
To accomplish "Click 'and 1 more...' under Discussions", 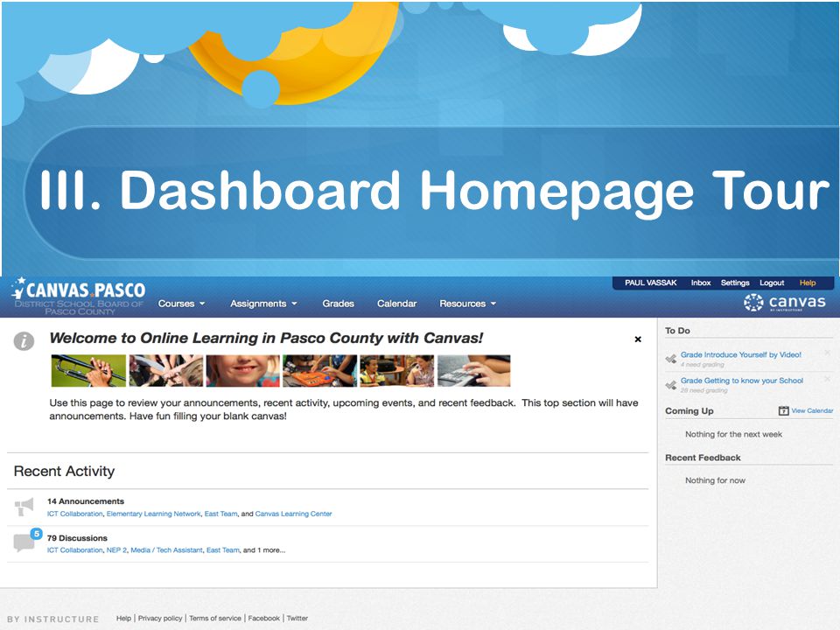I will (x=264, y=550).
